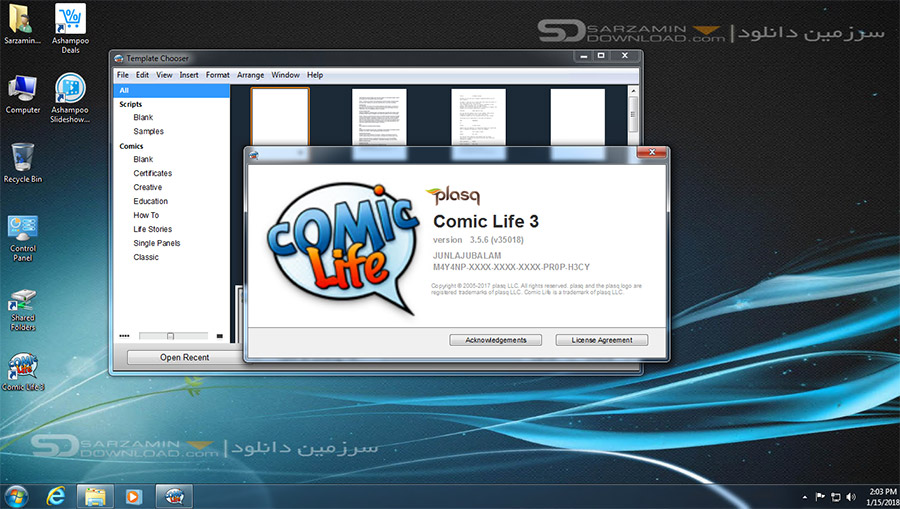Open the Shared Folders desktop icon
The width and height of the screenshot is (900, 509).
click(22, 310)
